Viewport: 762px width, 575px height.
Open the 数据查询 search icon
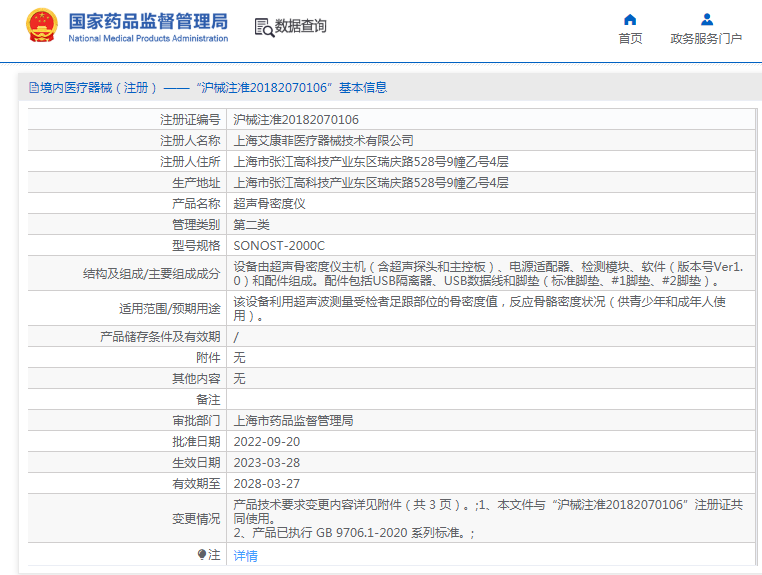[264, 27]
